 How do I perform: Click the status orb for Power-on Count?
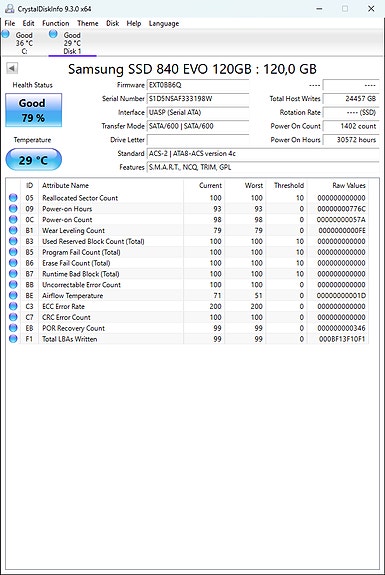13,219
